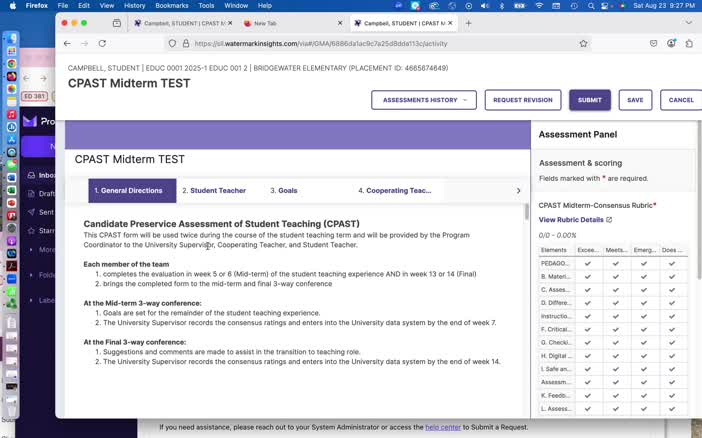702x438 pixels.
Task: Click the "L. Assess..." row label in rubric
Action: [556, 408]
